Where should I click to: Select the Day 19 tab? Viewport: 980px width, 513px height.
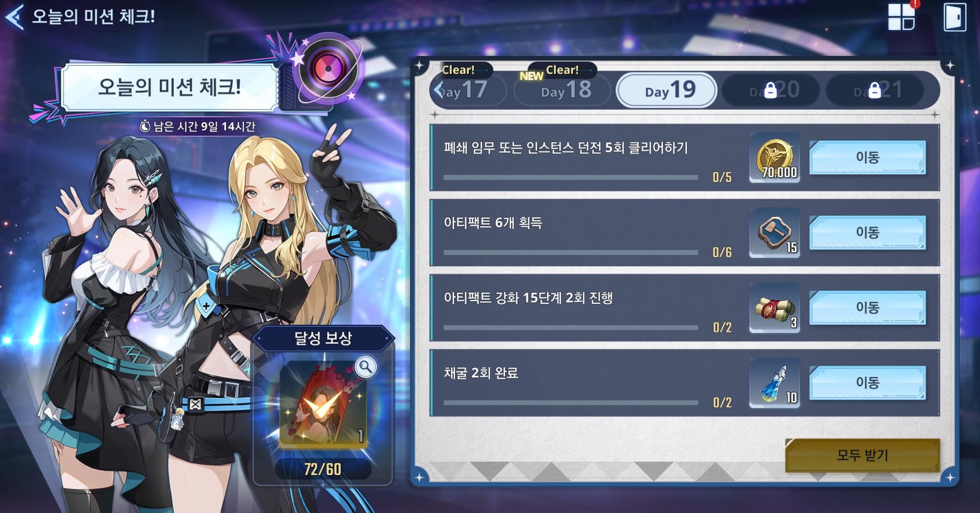point(667,90)
